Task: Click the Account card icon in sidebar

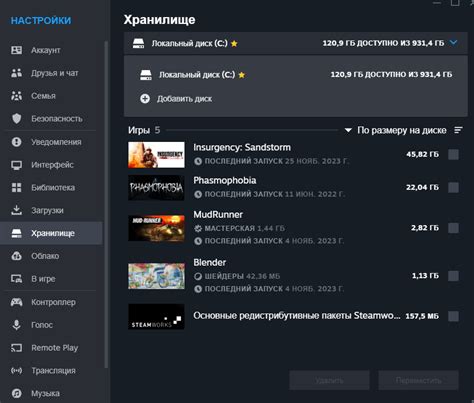Action: click(16, 50)
